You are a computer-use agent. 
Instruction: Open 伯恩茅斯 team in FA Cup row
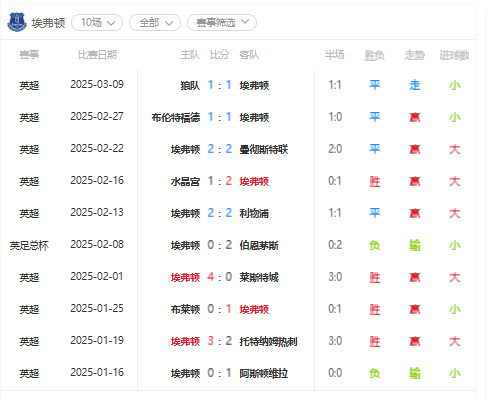pyautogui.click(x=259, y=246)
